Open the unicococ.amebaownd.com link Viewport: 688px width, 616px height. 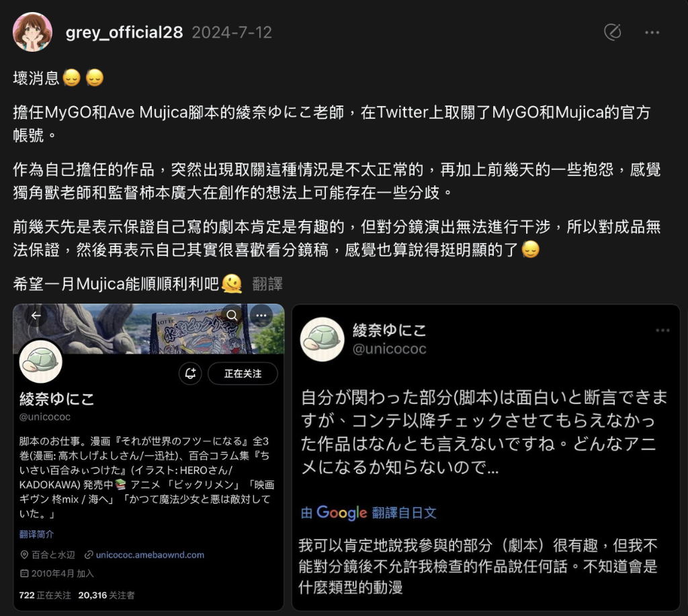150,555
